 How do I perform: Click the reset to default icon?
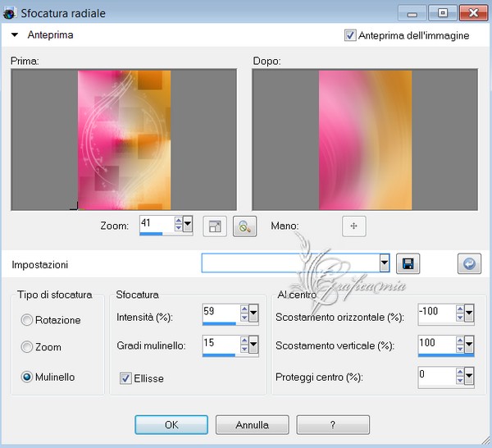pos(469,263)
